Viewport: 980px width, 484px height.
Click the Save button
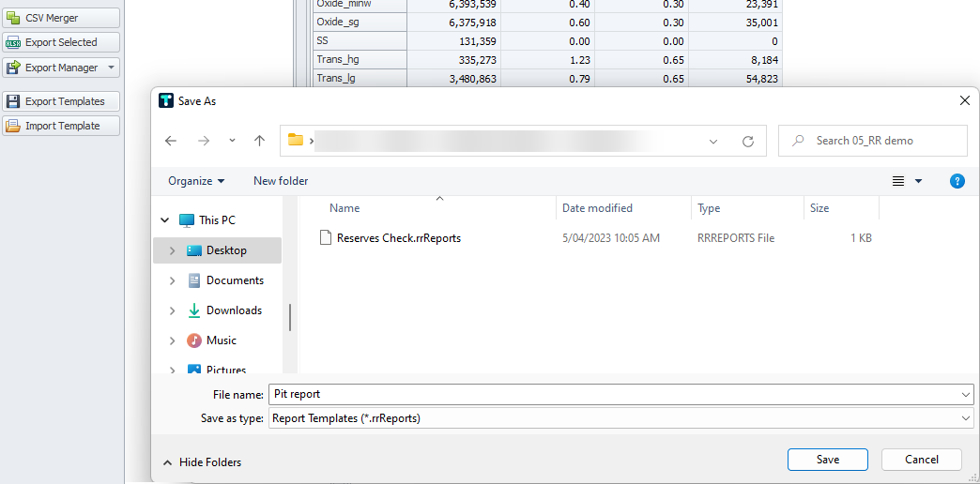[828, 460]
